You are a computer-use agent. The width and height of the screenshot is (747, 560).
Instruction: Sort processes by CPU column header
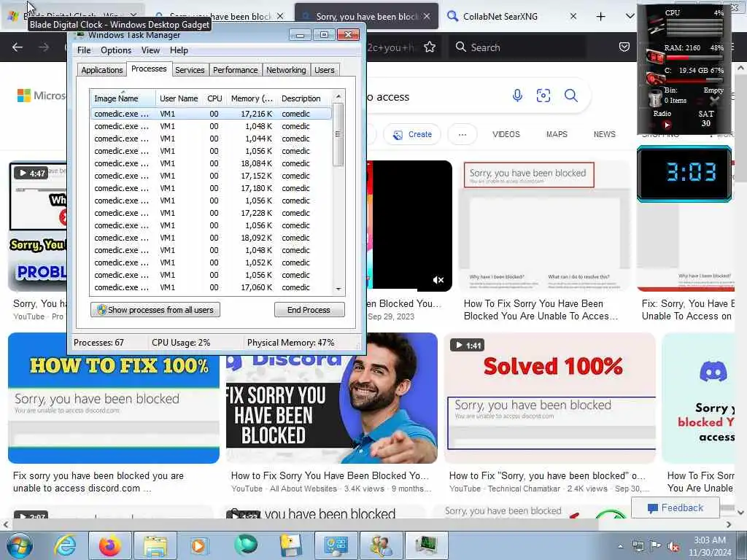(x=214, y=98)
